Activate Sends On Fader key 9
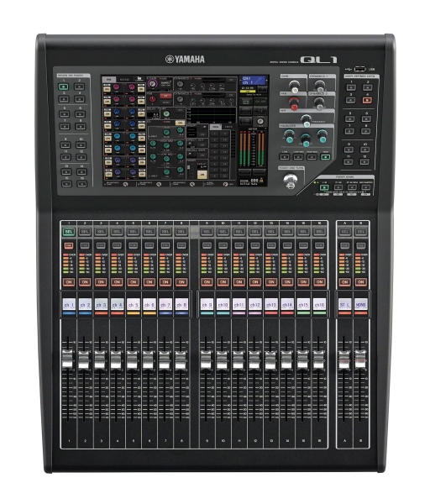 coord(66,144)
